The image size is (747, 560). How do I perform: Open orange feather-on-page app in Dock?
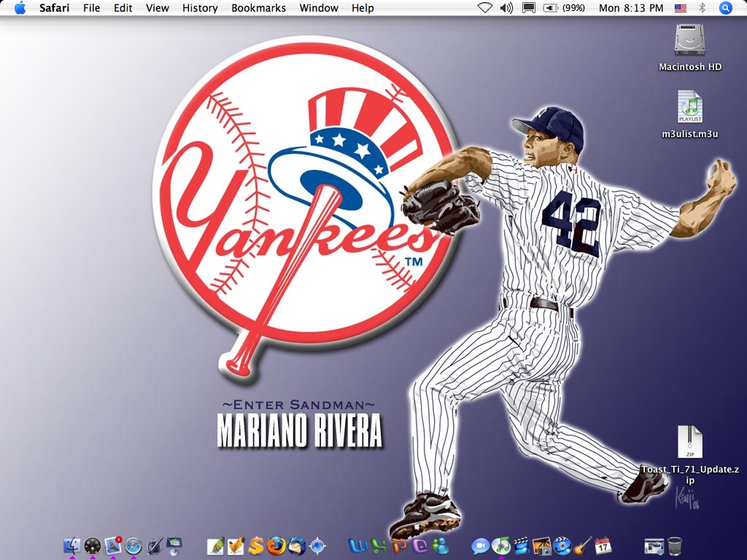(236, 545)
